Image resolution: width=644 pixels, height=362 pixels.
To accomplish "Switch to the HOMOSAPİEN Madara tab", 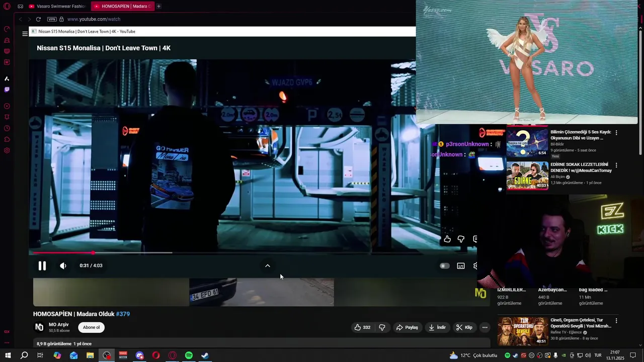I will click(122, 7).
